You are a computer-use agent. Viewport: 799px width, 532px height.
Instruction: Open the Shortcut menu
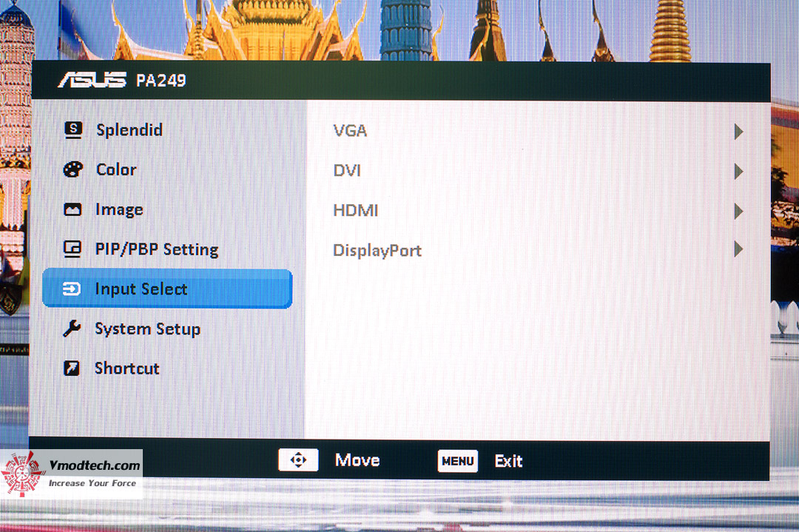click(x=127, y=368)
